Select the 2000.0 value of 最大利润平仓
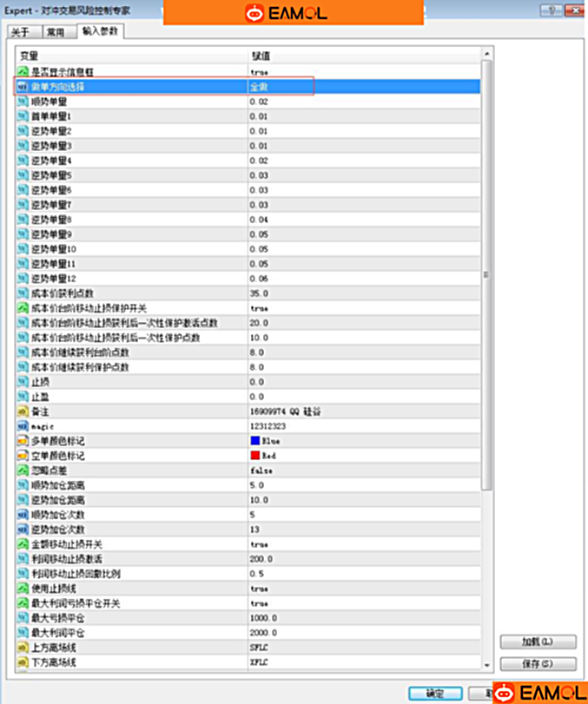 click(264, 633)
